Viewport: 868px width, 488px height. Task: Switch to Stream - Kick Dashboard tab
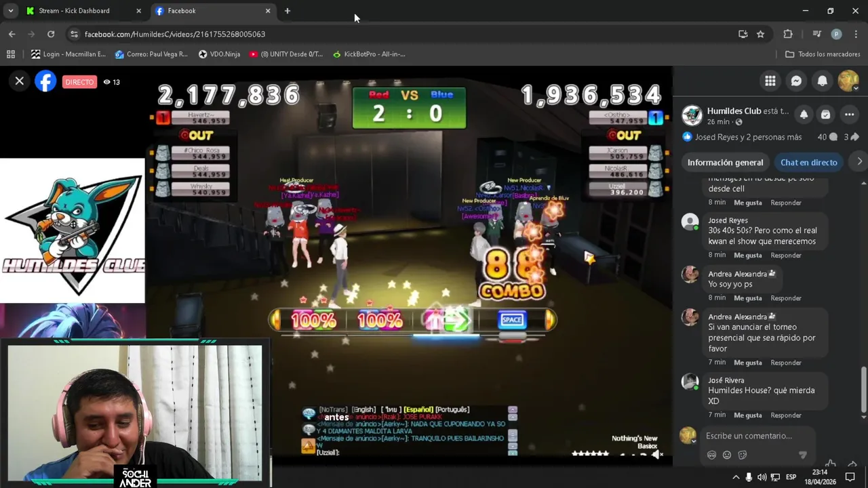pyautogui.click(x=74, y=11)
